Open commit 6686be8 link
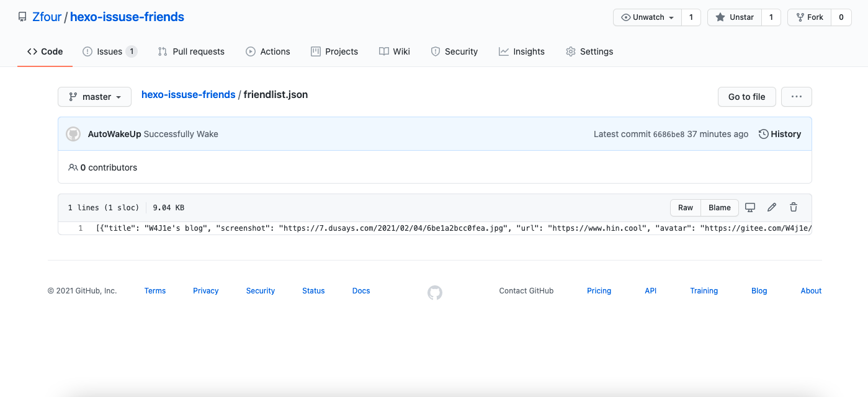The image size is (868, 397). coord(669,135)
